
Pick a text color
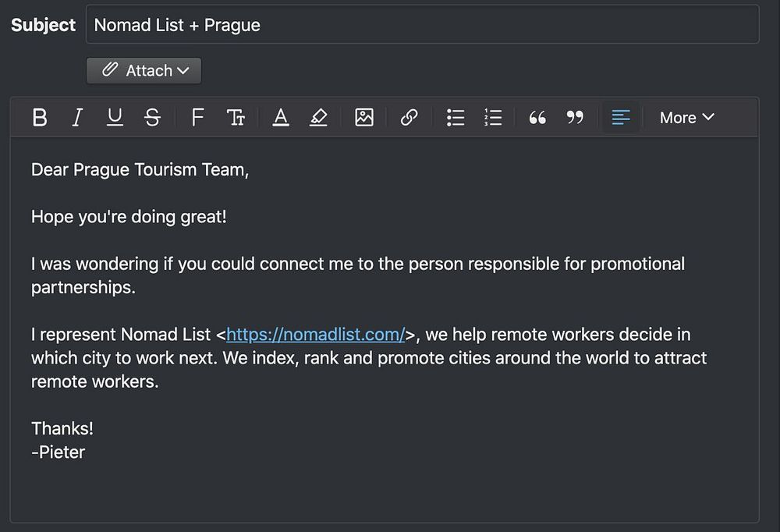click(281, 118)
